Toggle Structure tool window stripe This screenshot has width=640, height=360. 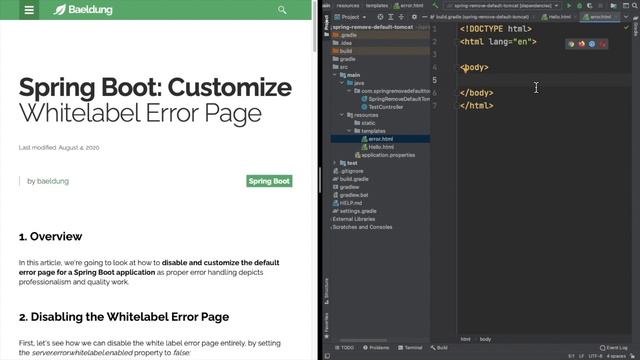[x=327, y=291]
